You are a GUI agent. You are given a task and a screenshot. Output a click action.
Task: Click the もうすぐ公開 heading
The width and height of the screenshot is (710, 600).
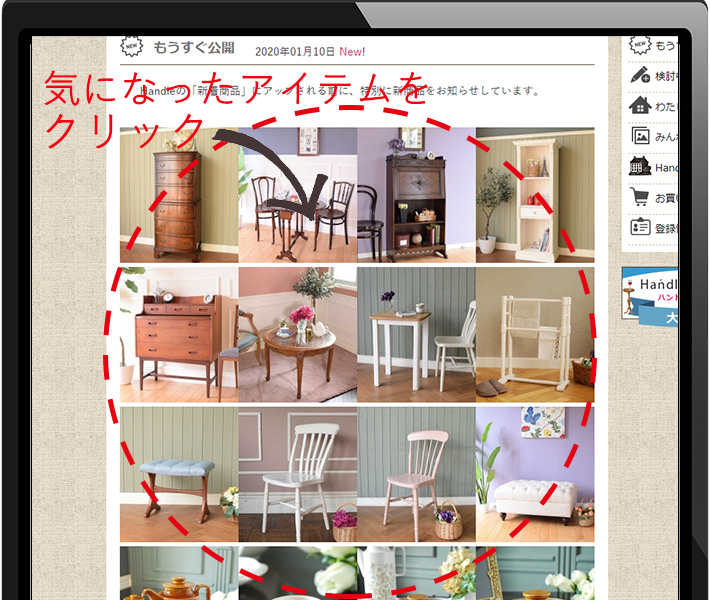(194, 48)
